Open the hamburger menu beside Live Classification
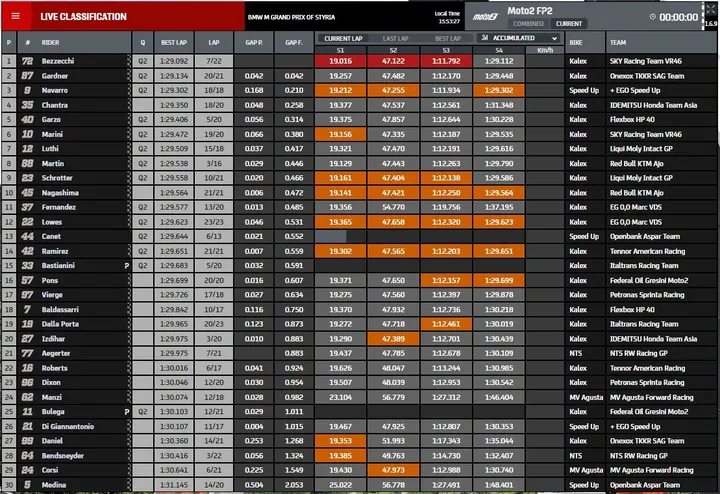 tap(16, 17)
